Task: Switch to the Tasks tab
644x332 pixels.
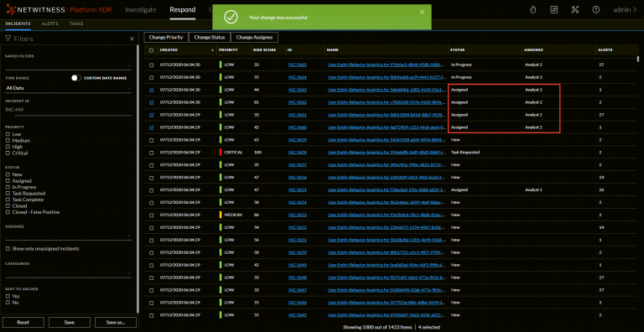Action: (x=76, y=23)
